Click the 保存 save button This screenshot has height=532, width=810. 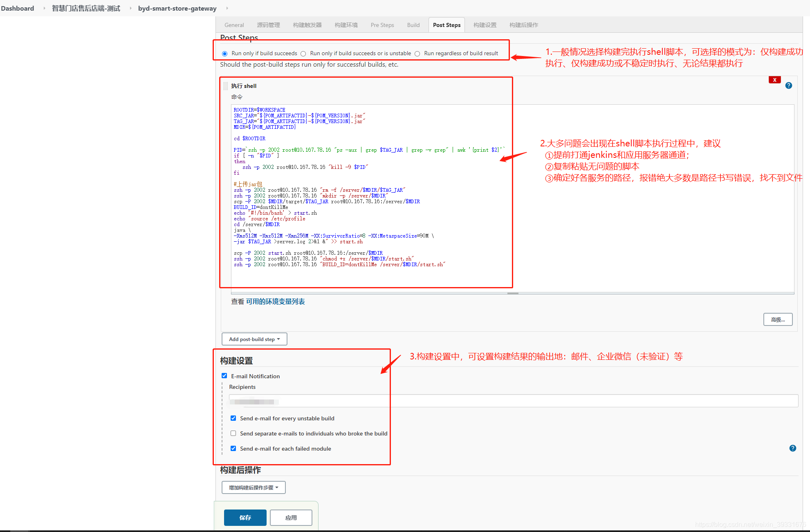tap(245, 518)
